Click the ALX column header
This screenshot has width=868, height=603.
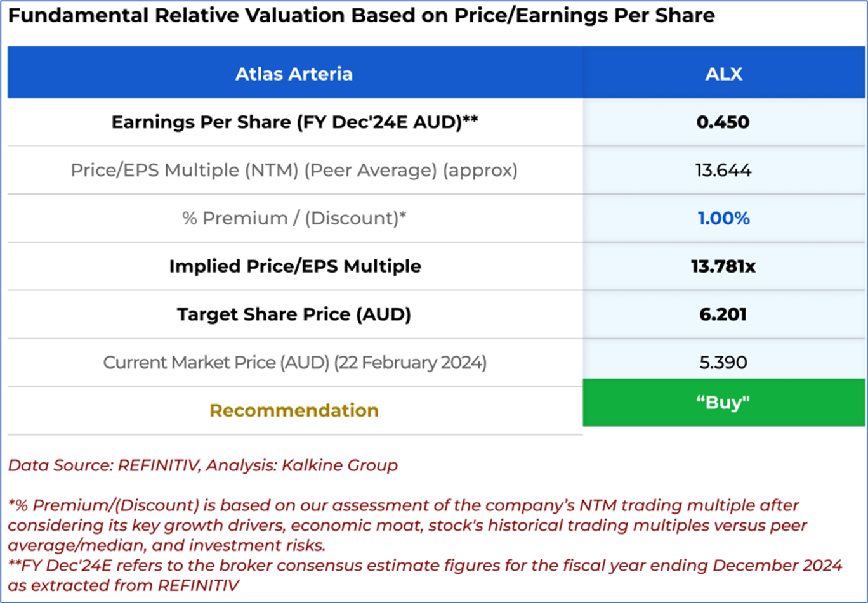[x=723, y=74]
